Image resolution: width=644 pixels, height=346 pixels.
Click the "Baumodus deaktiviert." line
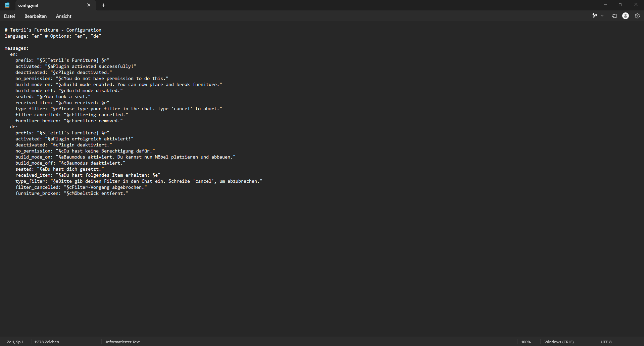tap(70, 163)
